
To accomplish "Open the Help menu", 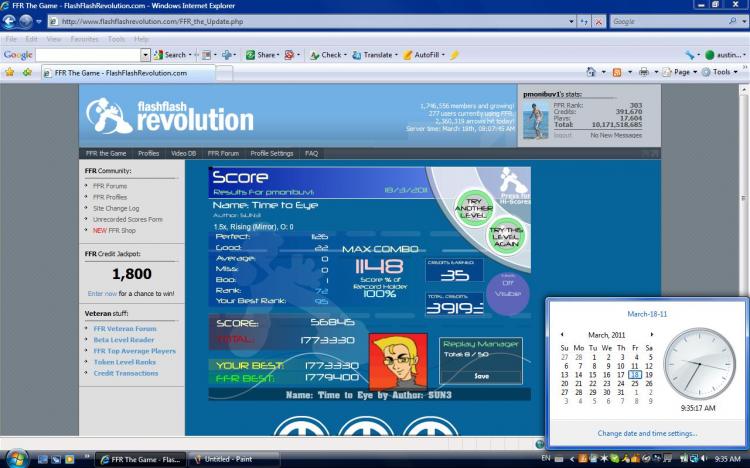I will tap(141, 39).
